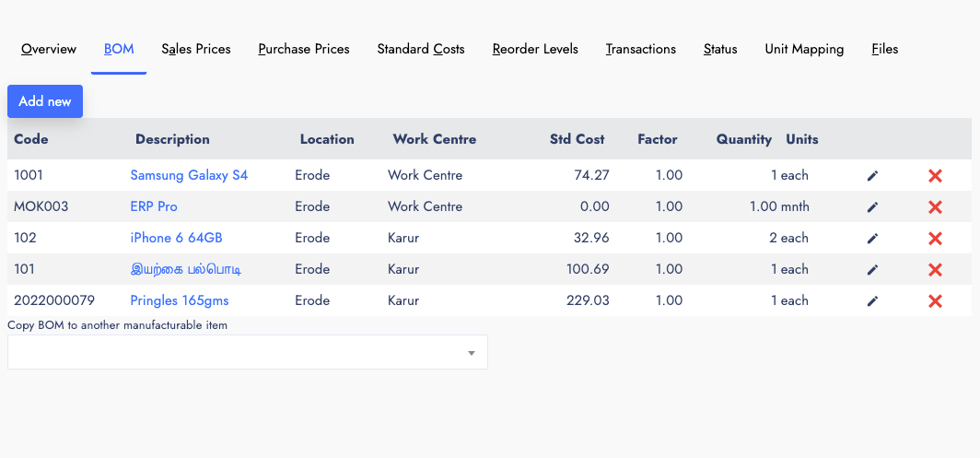Open the Pringles 165gms item link
Viewport: 980px width, 458px height.
180,300
